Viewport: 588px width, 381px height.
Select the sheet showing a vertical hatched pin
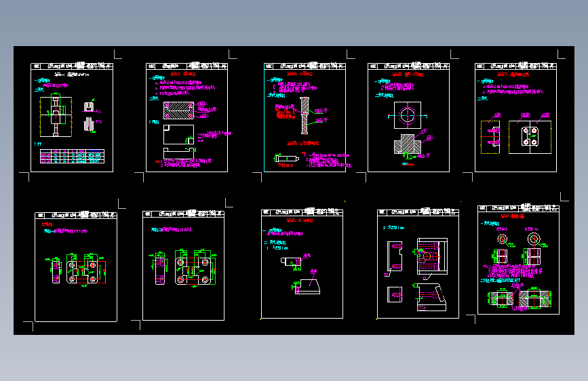pyautogui.click(x=305, y=117)
